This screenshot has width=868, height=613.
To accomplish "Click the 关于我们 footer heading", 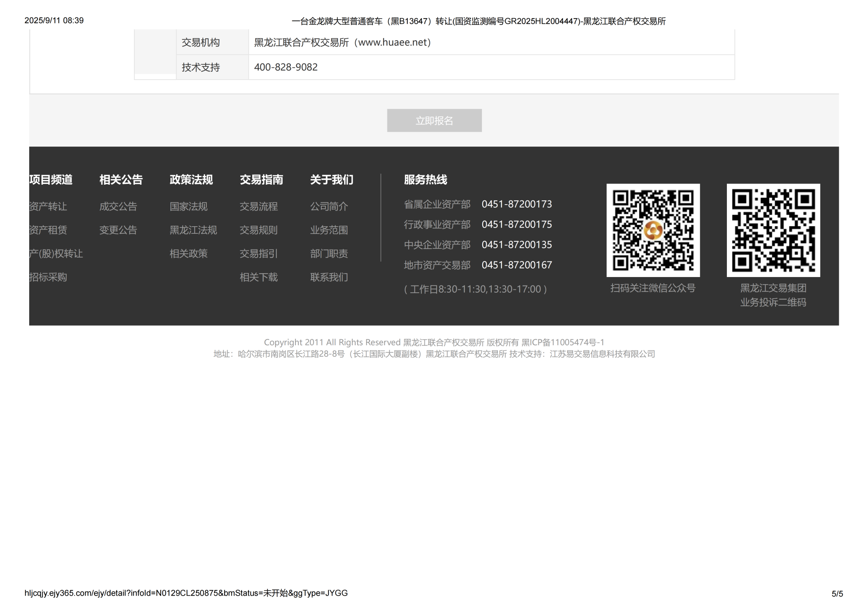I will click(331, 180).
